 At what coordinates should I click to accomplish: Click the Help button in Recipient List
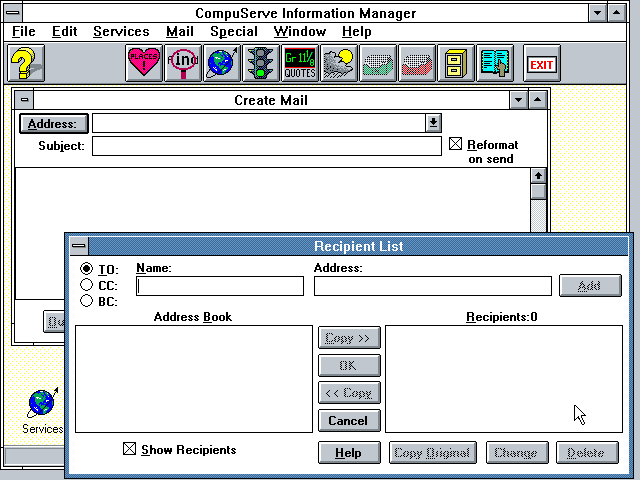[349, 452]
